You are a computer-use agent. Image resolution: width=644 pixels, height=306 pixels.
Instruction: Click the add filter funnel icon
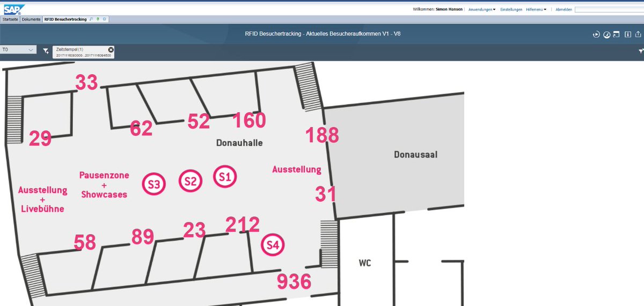click(46, 51)
